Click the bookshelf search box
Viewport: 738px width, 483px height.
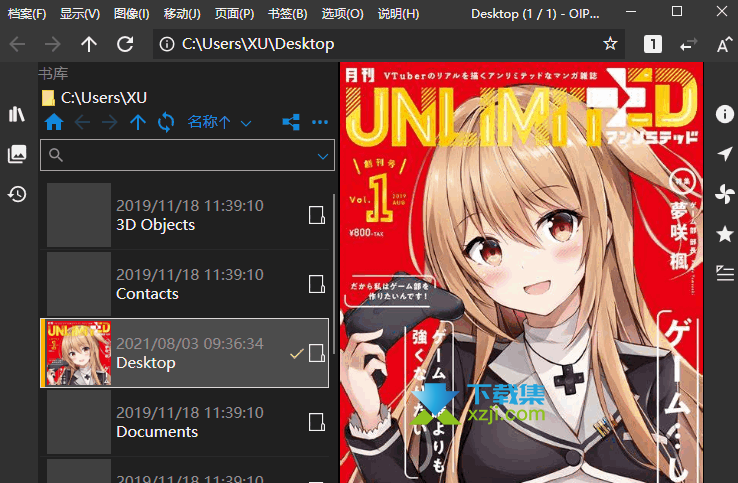coord(187,155)
